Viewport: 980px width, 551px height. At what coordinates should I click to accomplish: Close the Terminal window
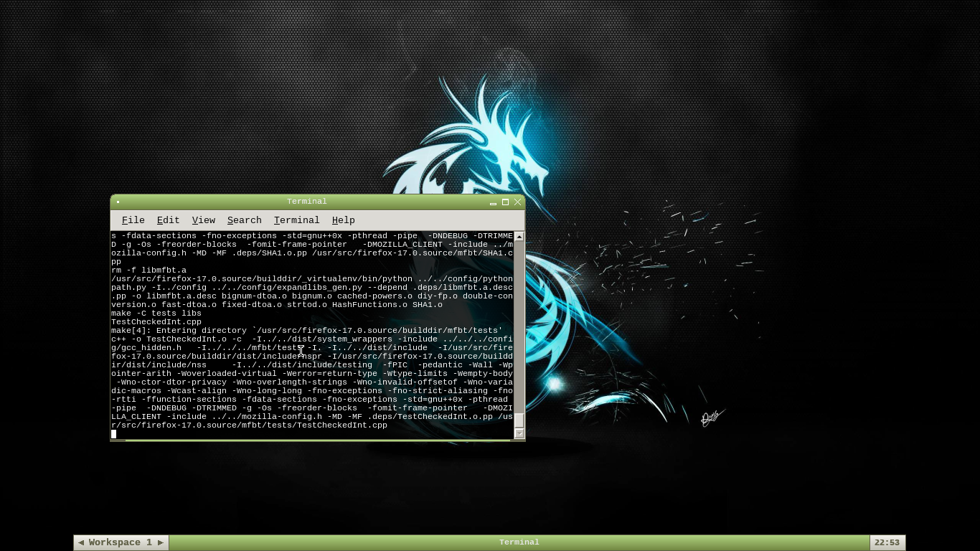pos(517,202)
